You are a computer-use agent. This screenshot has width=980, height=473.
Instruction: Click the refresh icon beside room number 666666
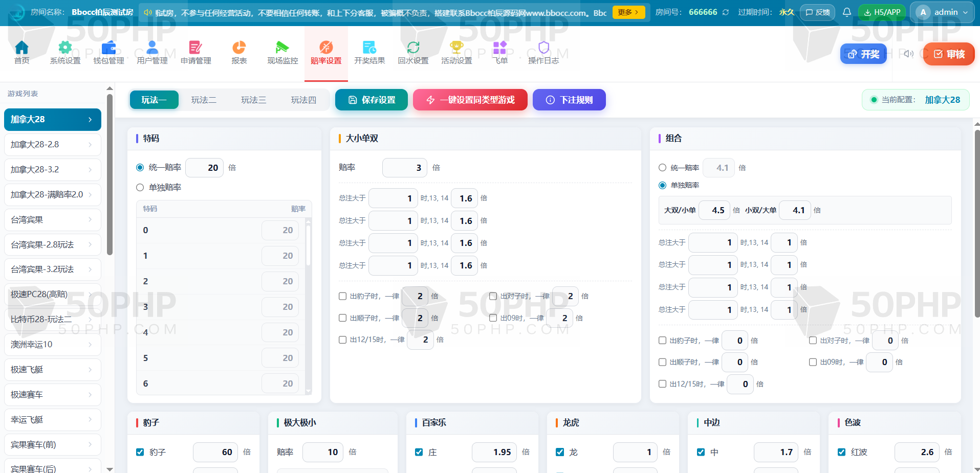tap(726, 12)
